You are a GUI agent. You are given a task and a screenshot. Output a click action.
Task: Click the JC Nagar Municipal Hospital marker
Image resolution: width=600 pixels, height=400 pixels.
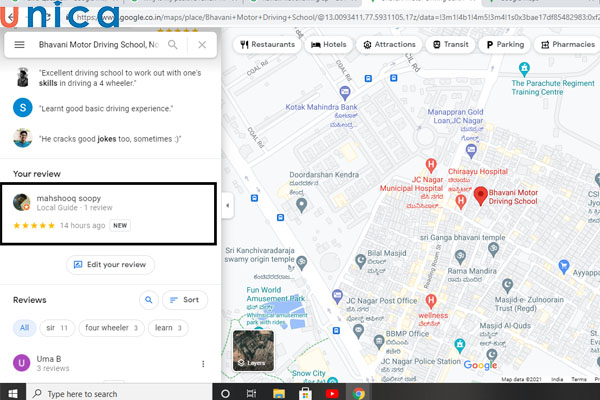point(431,165)
